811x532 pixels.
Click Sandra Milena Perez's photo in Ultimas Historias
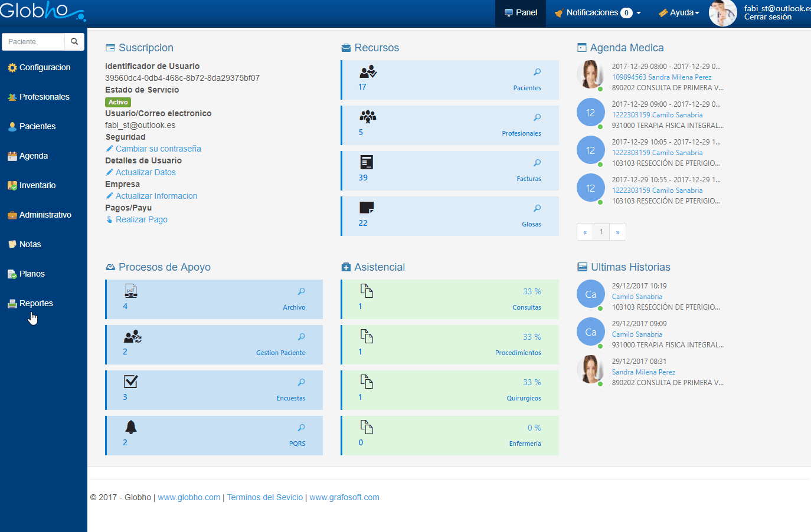click(590, 369)
